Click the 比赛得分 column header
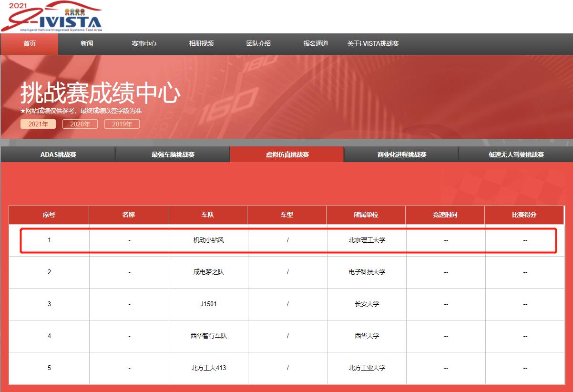 [x=524, y=215]
